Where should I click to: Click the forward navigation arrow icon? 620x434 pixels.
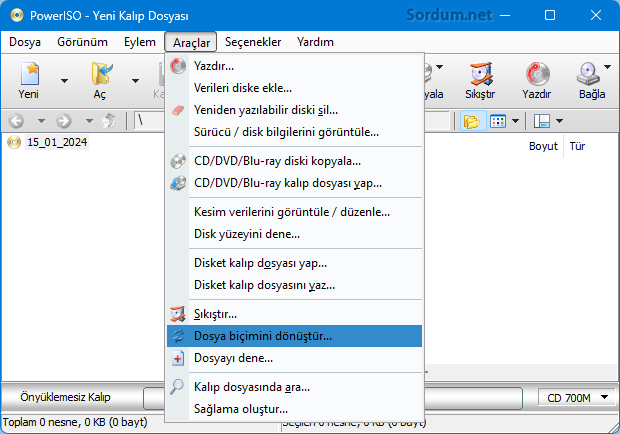point(64,121)
